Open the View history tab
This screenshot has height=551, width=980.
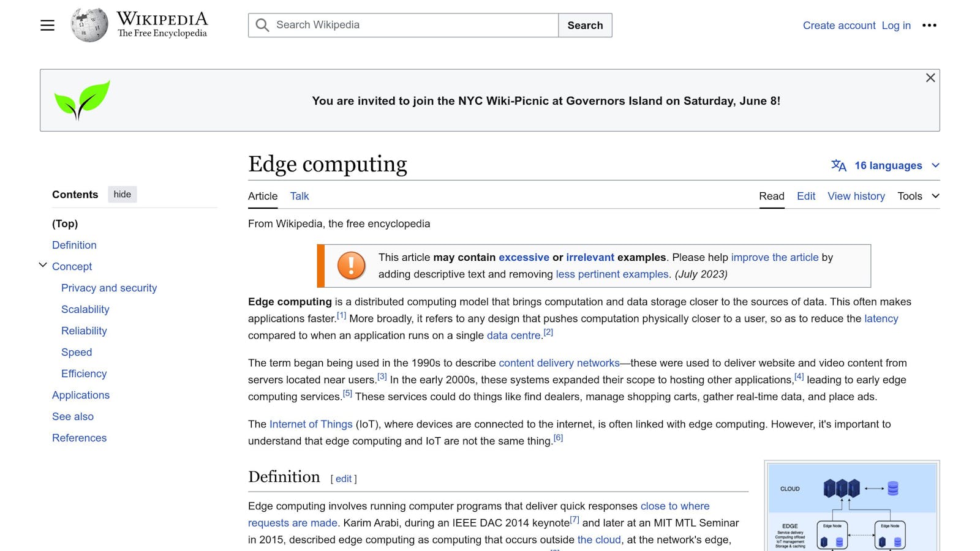(x=856, y=196)
